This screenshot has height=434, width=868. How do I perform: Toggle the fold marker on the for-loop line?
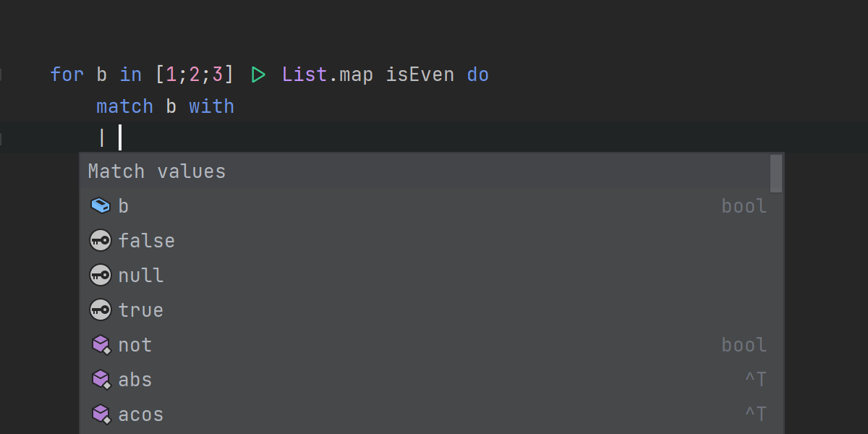point(2,75)
